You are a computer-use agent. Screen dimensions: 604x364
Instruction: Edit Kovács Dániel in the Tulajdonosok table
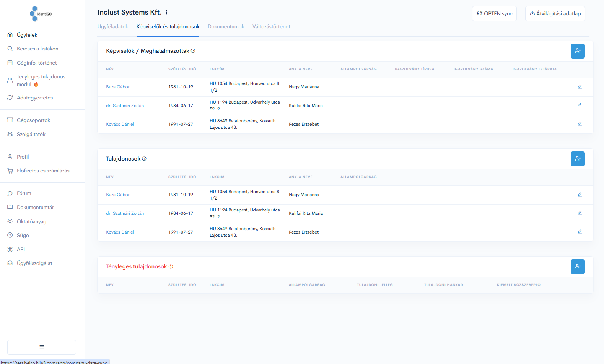580,232
